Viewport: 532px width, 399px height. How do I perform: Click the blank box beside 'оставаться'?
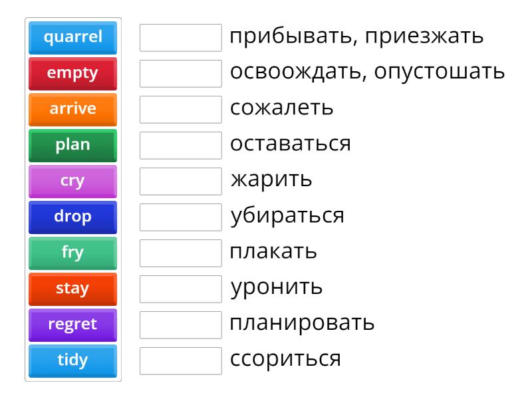[181, 146]
